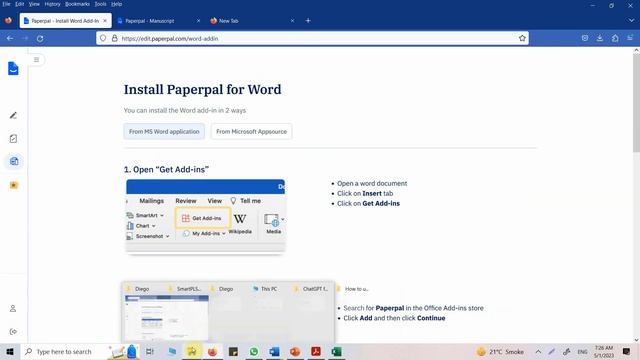Open the Windows Start button
The width and height of the screenshot is (640, 360).
click(x=10, y=351)
